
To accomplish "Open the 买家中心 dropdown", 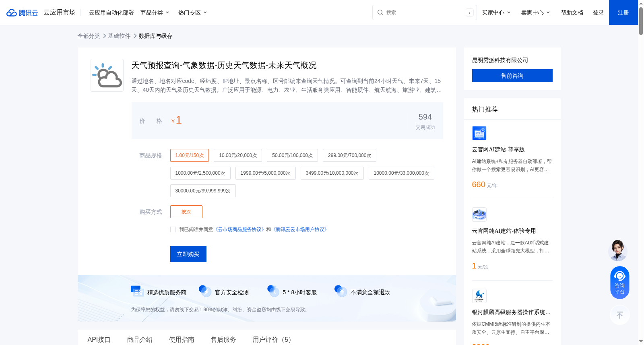I will [496, 12].
